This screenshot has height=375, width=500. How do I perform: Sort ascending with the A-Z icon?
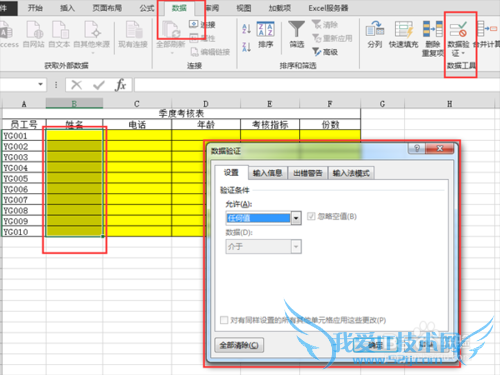pos(246,29)
